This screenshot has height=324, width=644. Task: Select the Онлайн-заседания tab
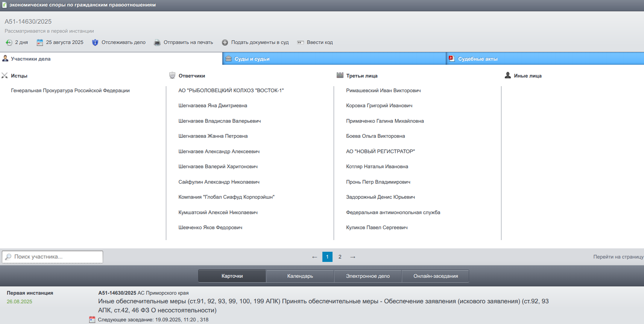tap(436, 276)
